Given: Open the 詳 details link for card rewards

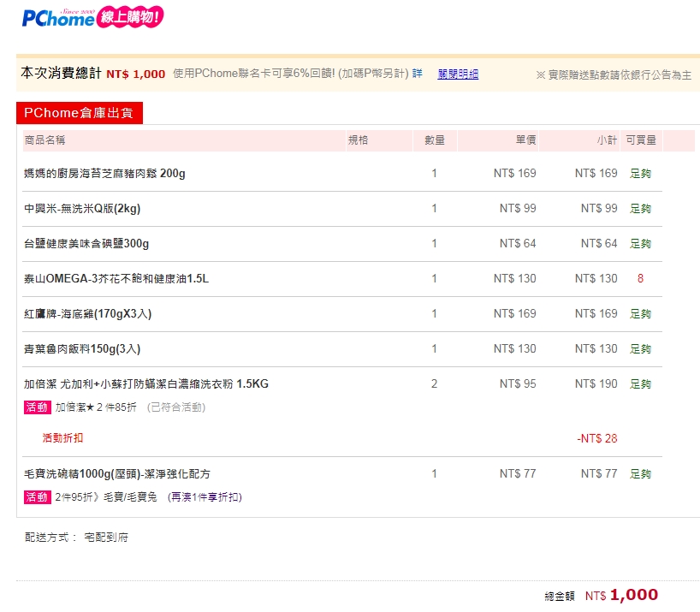Looking at the screenshot, I should 418,74.
